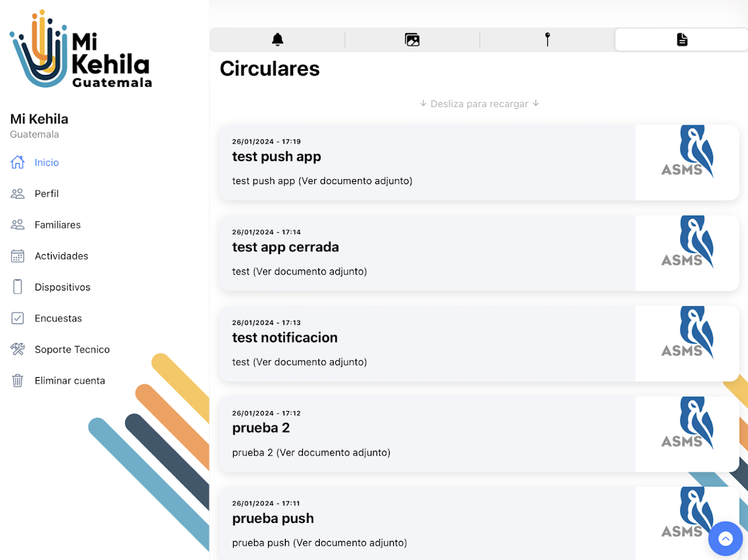Go to the Familiares menu label
748x560 pixels.
[57, 225]
